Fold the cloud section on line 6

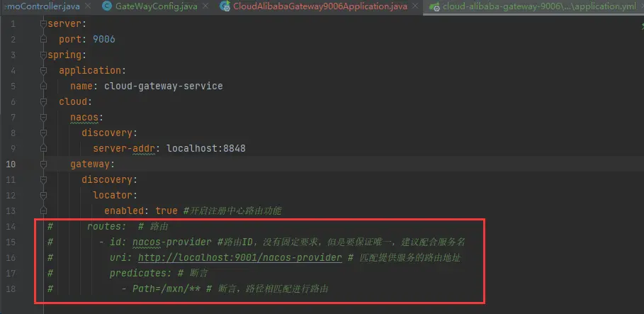(43, 101)
